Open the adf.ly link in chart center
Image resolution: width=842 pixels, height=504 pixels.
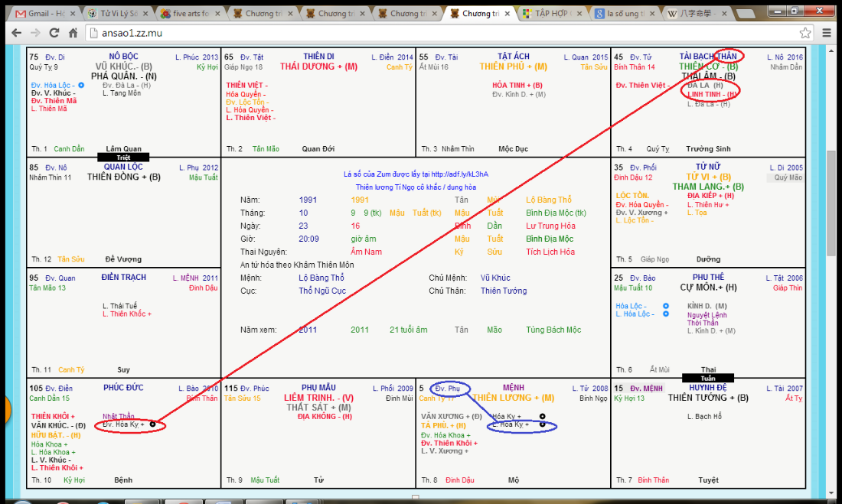tap(465, 174)
